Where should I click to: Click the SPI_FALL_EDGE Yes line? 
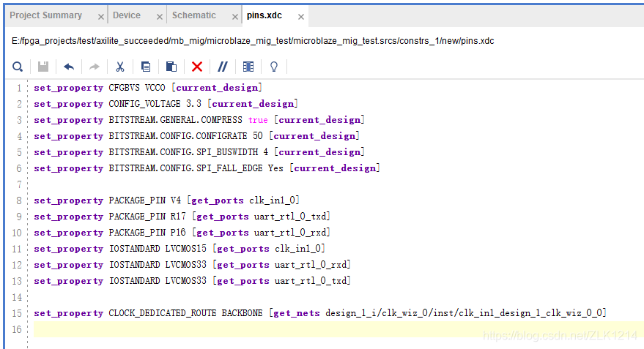207,168
